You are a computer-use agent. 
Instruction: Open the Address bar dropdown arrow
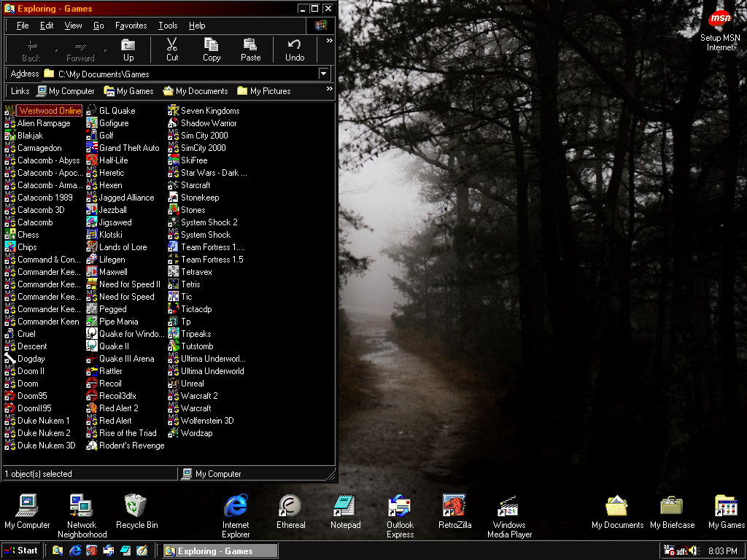(323, 74)
